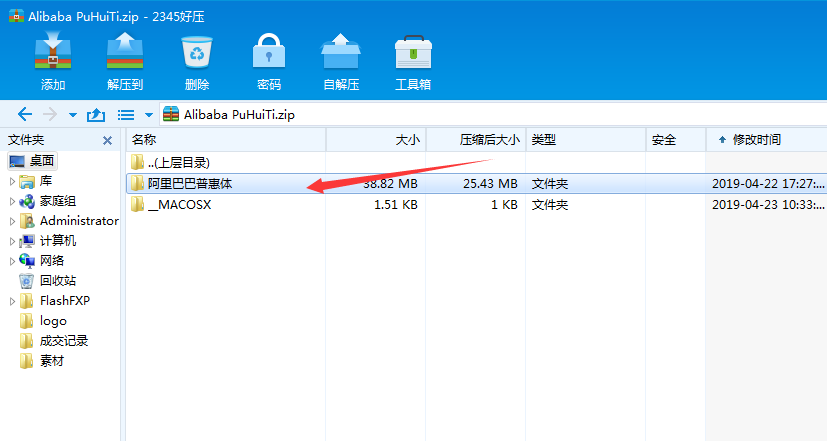Click the 25.43 MB compressed size cell
The width and height of the screenshot is (827, 441).
(x=490, y=184)
